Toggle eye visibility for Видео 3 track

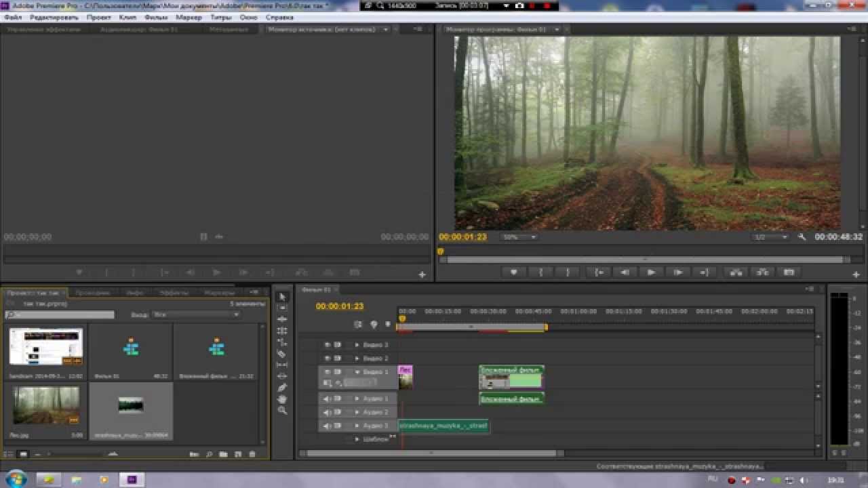point(328,345)
